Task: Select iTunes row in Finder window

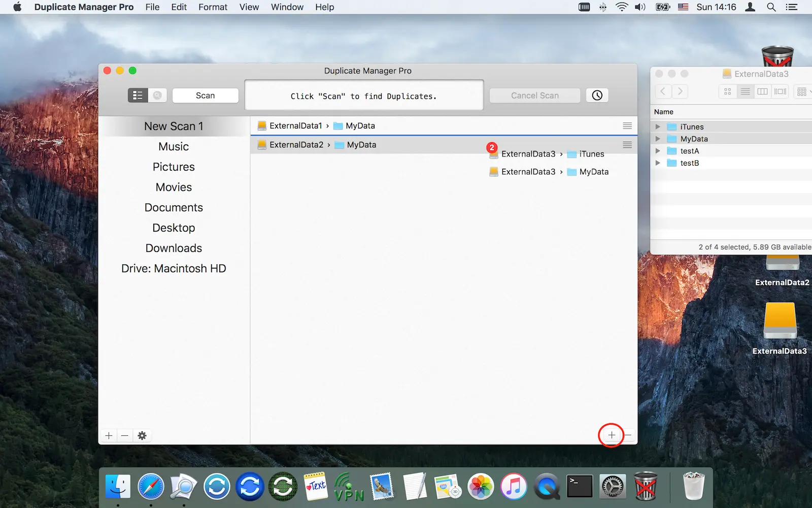Action: [x=731, y=126]
